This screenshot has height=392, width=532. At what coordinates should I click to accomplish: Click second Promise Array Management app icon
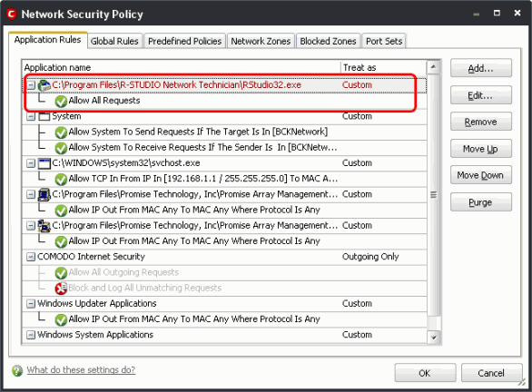click(44, 226)
